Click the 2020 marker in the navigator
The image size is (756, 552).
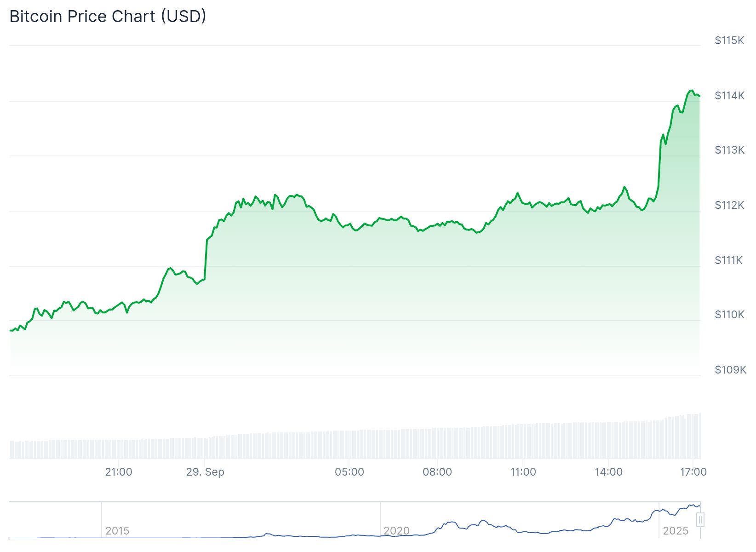pyautogui.click(x=396, y=531)
